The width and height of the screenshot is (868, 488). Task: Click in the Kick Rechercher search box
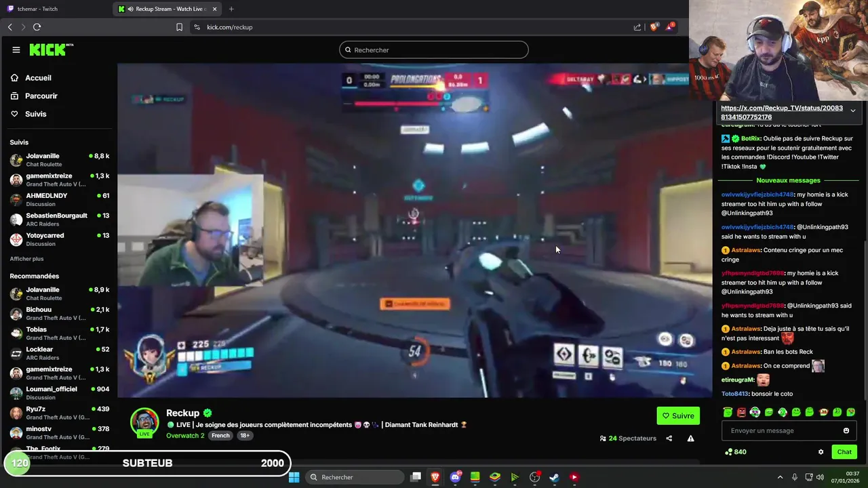tap(434, 49)
